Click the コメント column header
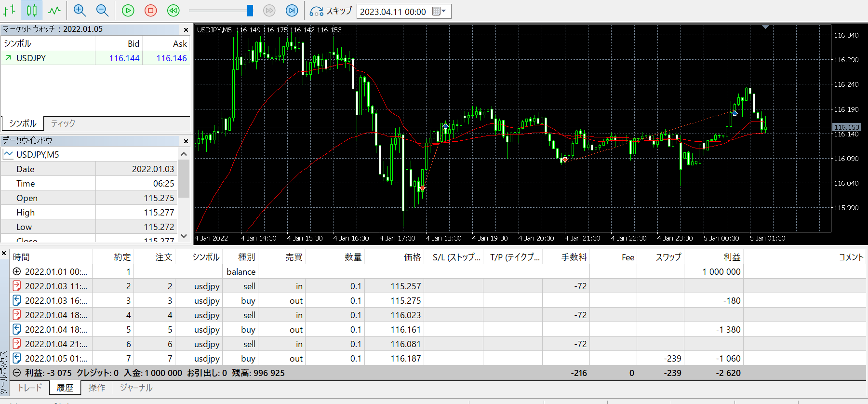The image size is (868, 404). pos(851,257)
